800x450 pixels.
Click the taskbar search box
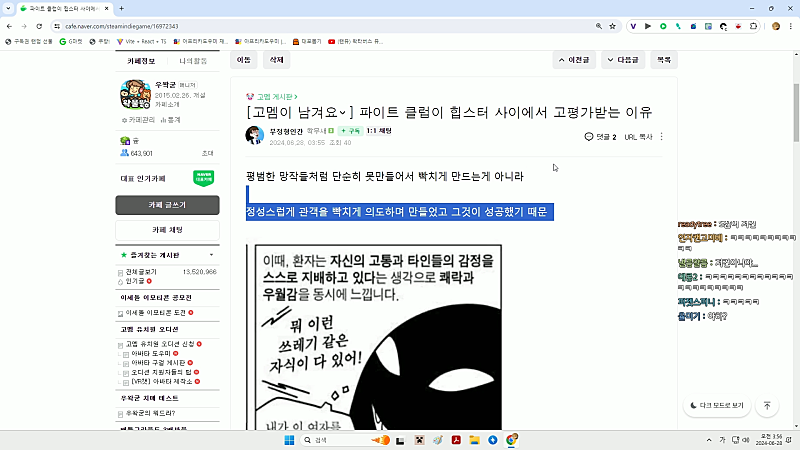click(x=346, y=440)
